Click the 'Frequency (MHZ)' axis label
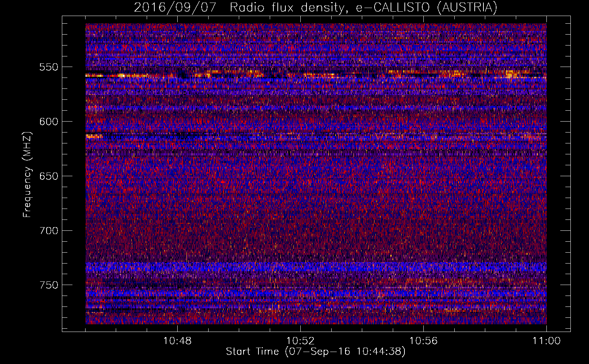589x364 pixels. point(28,175)
